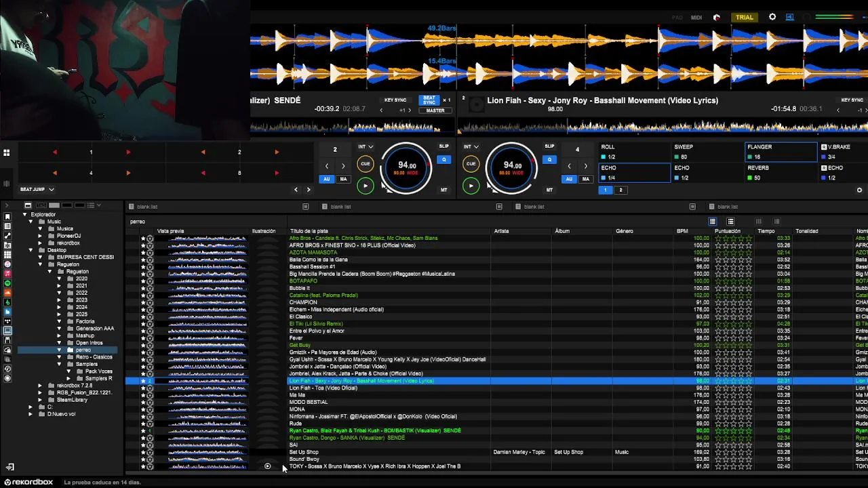Select the Retro - Clasicos folder
Viewport: 868px width, 488px height.
94,357
